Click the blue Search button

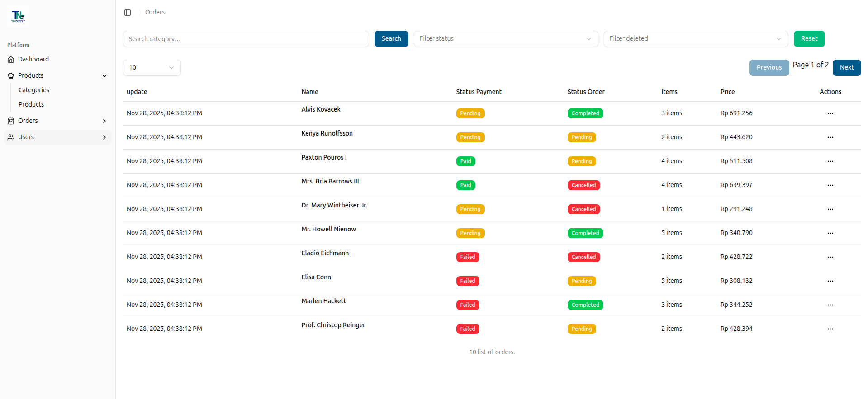click(x=391, y=39)
